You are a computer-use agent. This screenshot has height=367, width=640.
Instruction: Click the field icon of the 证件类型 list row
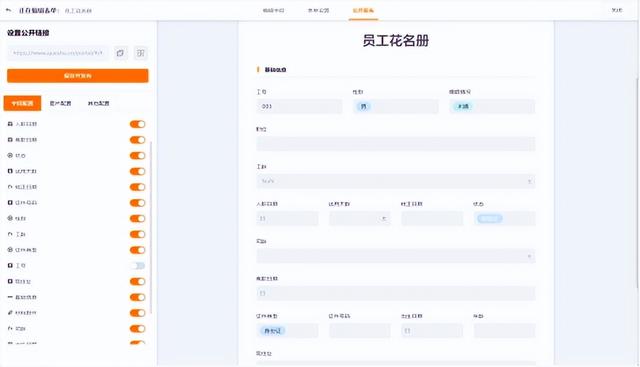point(10,250)
